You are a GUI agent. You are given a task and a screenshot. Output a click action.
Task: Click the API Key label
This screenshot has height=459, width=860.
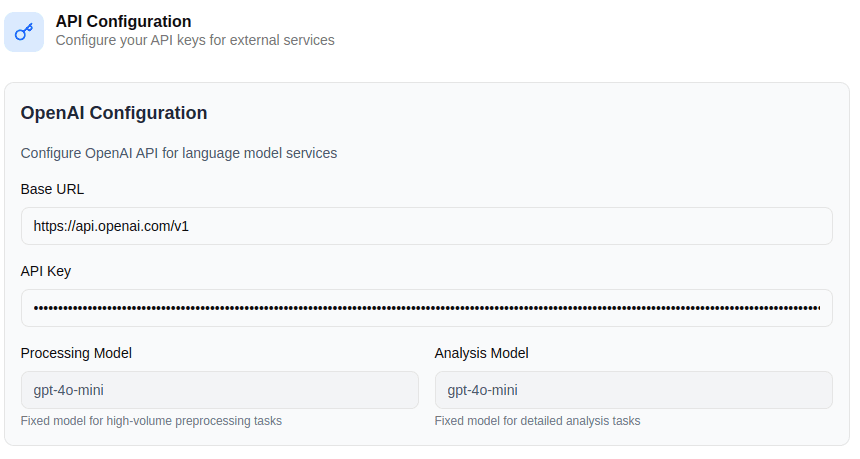coord(46,271)
